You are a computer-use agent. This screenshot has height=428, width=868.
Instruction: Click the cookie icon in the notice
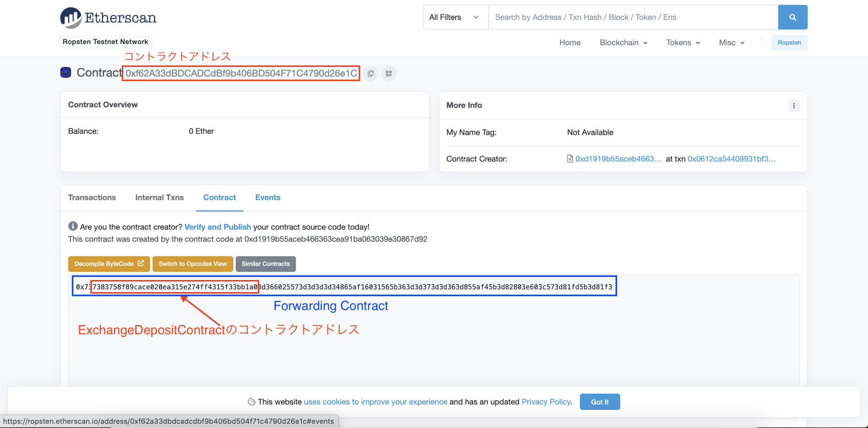coord(252,402)
